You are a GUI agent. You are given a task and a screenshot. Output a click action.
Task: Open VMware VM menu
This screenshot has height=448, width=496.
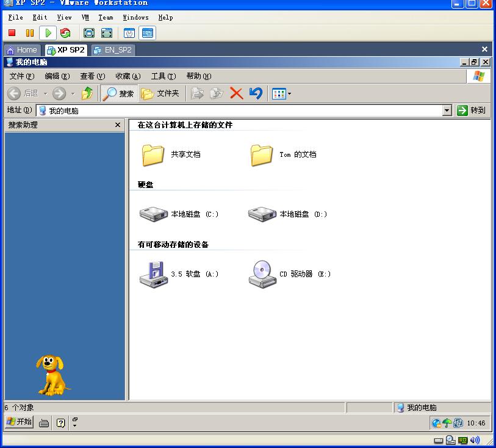click(85, 18)
